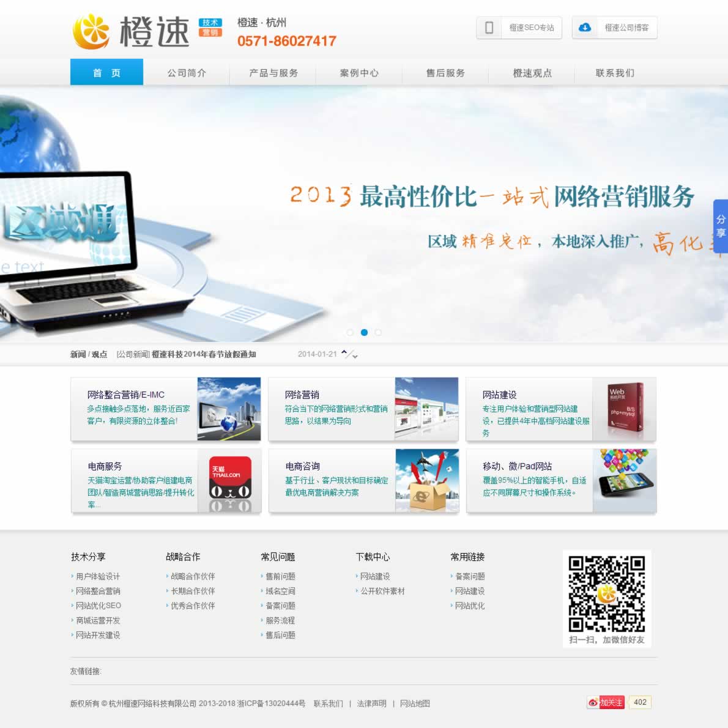Open the 产品与服务 navigation menu
728x728 pixels.
(273, 73)
